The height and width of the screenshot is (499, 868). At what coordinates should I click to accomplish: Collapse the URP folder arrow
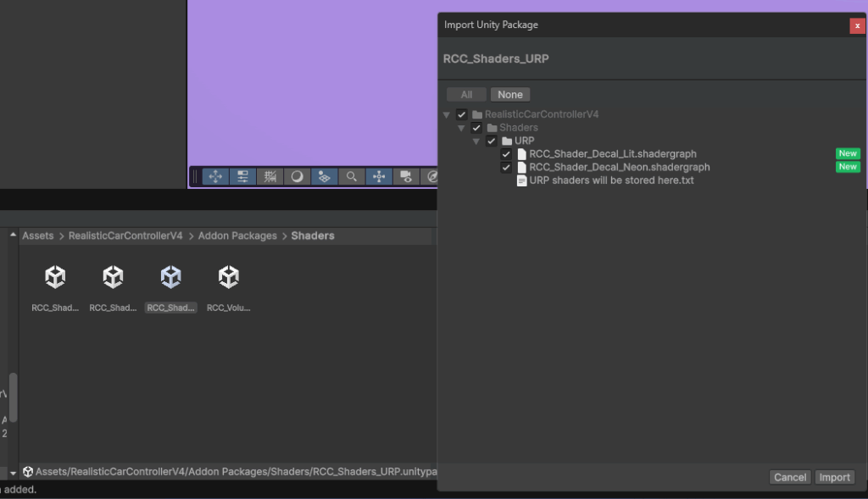476,141
